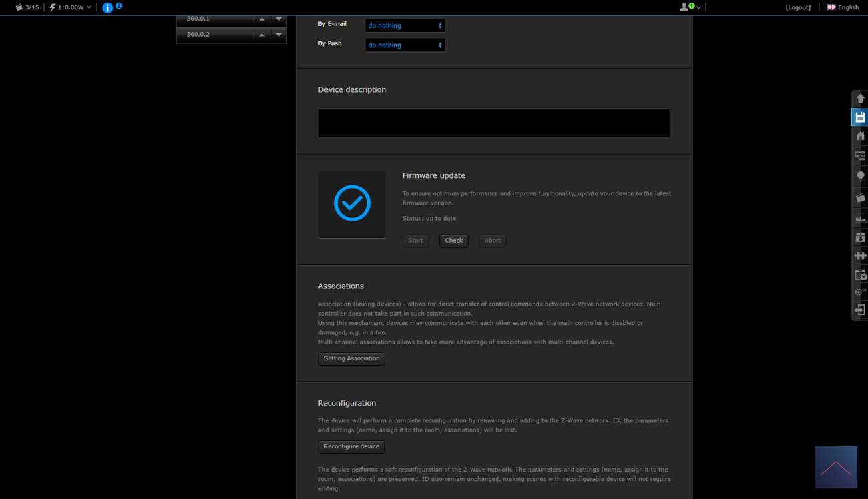This screenshot has width=868, height=499.
Task: Click the firmware up-to-date checkmark icon
Action: coord(352,203)
